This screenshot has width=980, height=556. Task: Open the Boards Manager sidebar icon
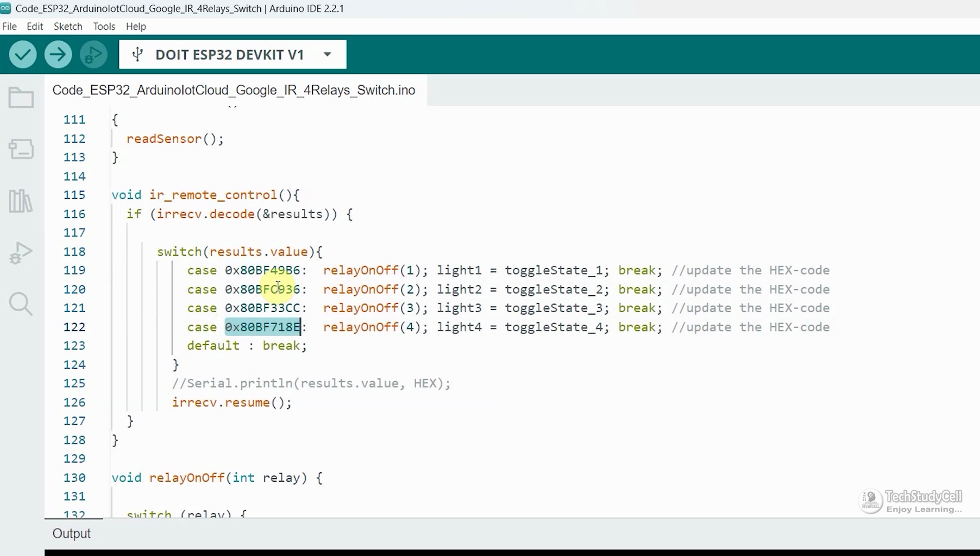point(21,149)
